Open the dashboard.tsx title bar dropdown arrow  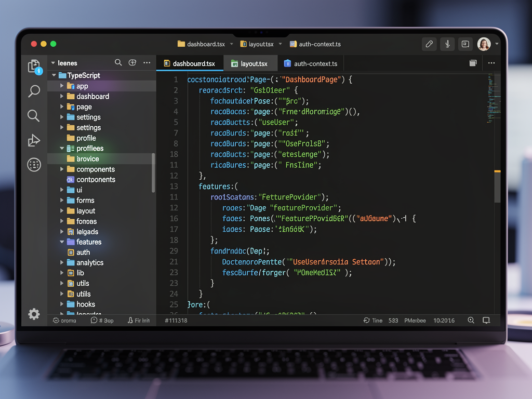(232, 44)
